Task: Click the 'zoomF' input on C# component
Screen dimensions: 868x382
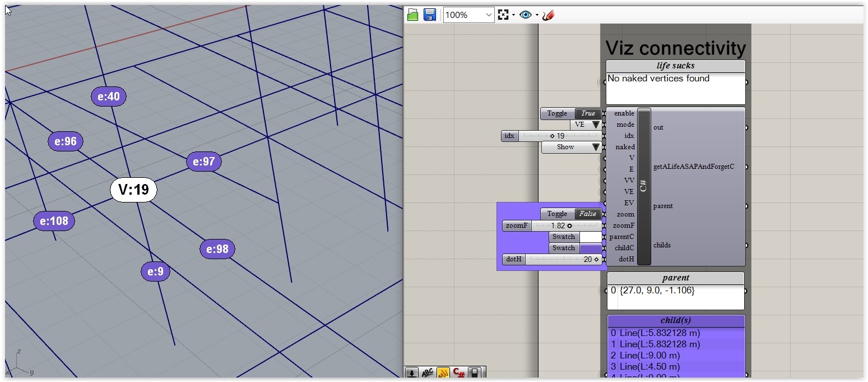Action: [624, 225]
